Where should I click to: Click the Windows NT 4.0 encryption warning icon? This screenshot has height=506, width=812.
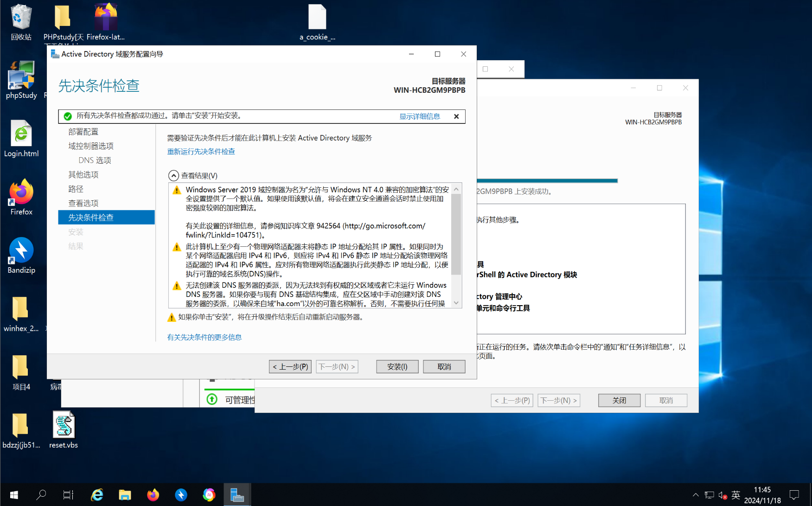coord(177,190)
